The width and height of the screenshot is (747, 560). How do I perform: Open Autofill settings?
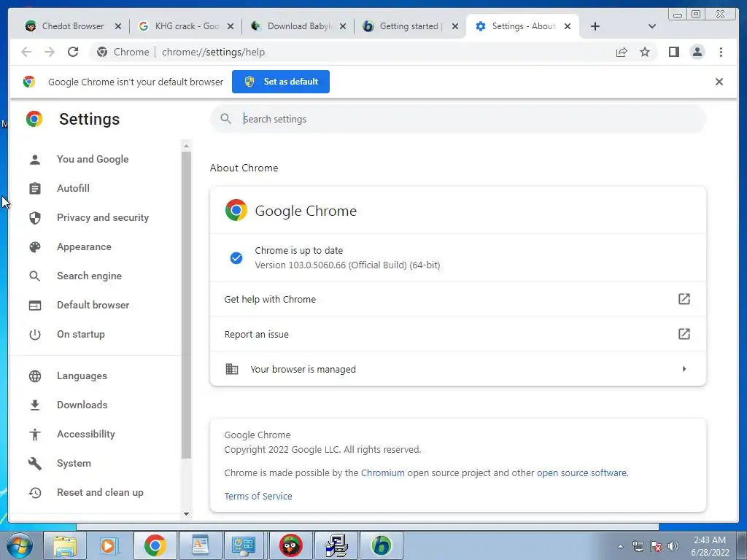click(x=73, y=188)
